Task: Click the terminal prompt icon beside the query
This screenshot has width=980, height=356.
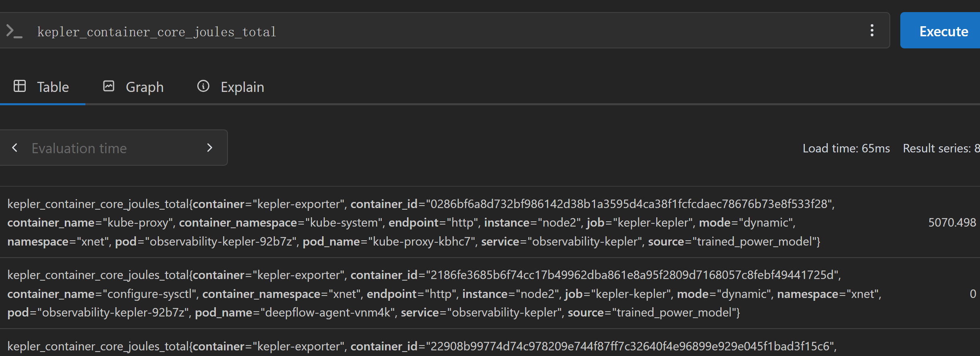Action: [x=14, y=31]
